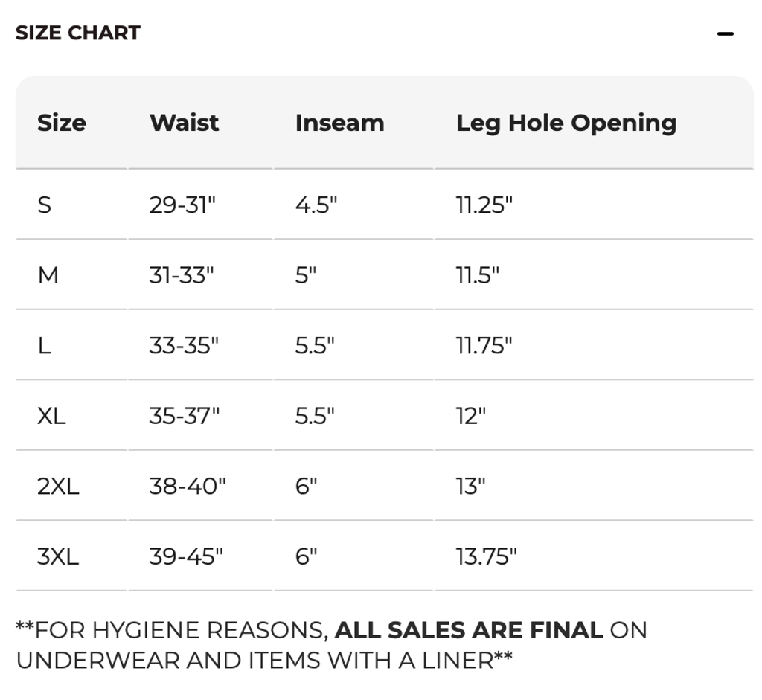Click the SIZE CHART heading
This screenshot has width=762, height=700.
coord(78,33)
